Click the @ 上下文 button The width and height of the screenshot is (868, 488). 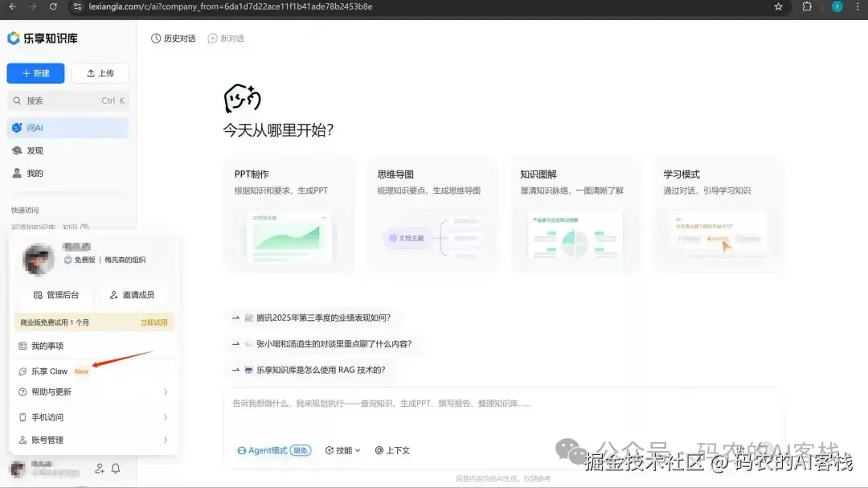[392, 450]
